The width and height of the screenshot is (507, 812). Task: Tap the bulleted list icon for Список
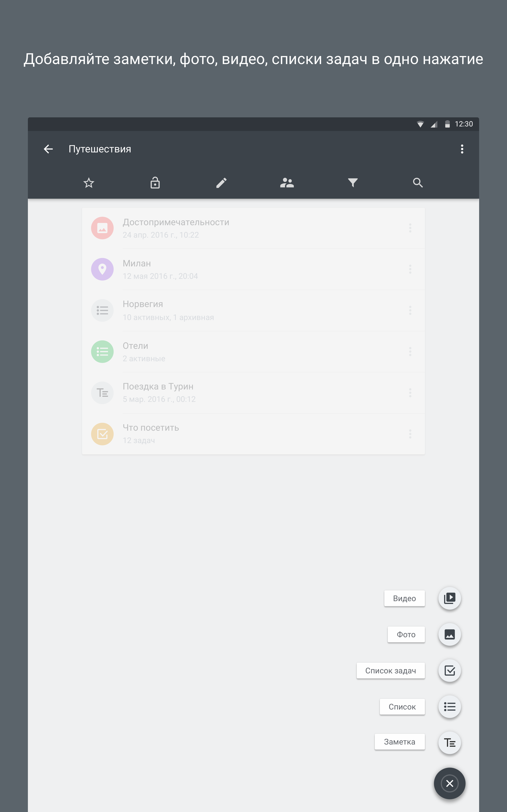point(450,707)
